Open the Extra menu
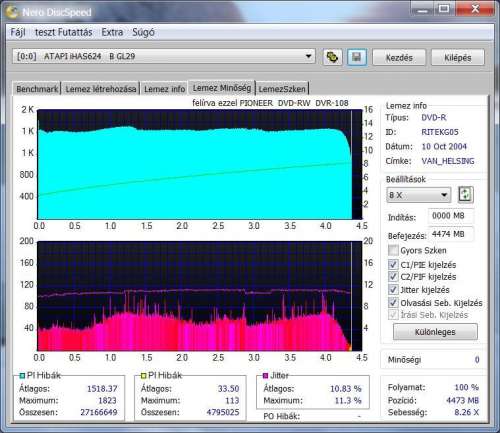The height and width of the screenshot is (433, 500). coord(112,32)
